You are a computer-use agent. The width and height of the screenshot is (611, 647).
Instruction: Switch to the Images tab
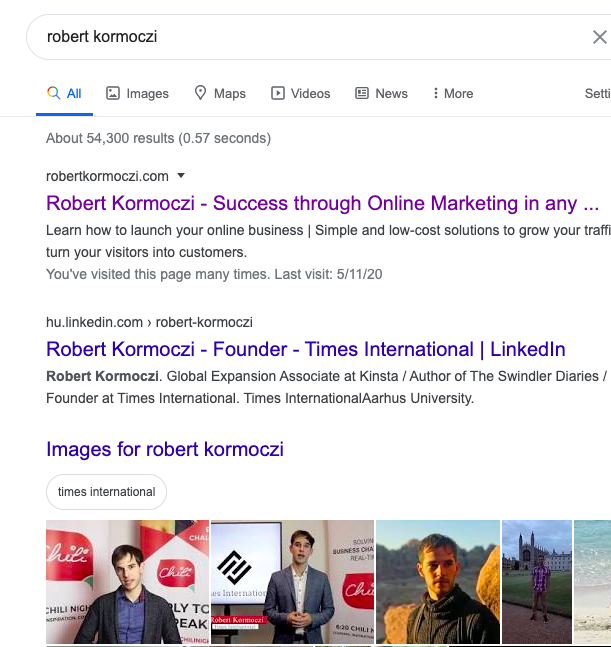137,94
